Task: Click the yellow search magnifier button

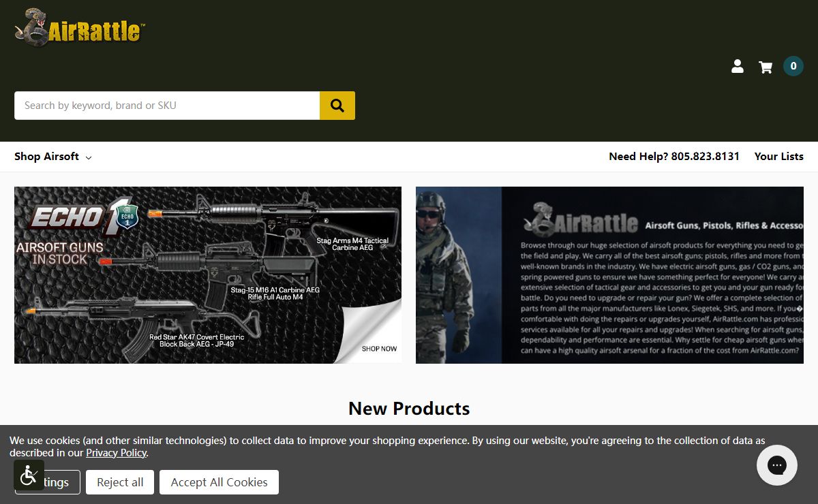Action: (337, 106)
